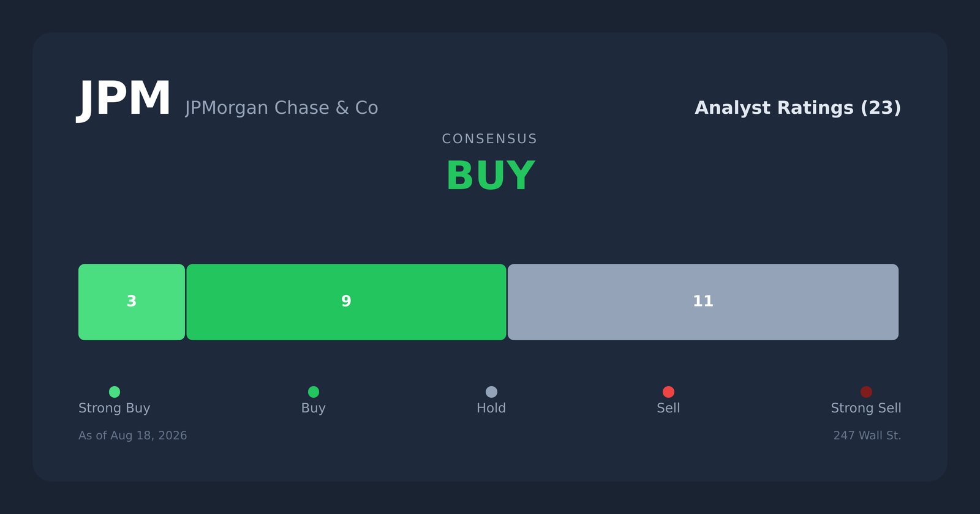Click the Buy legend dot
Screen dimensions: 980x514
[314, 392]
